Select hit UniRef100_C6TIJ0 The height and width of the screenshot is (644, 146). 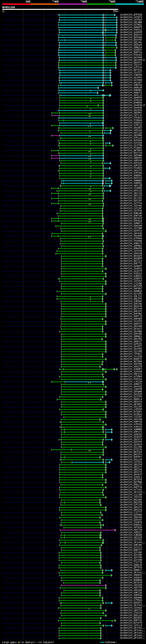click(x=131, y=115)
